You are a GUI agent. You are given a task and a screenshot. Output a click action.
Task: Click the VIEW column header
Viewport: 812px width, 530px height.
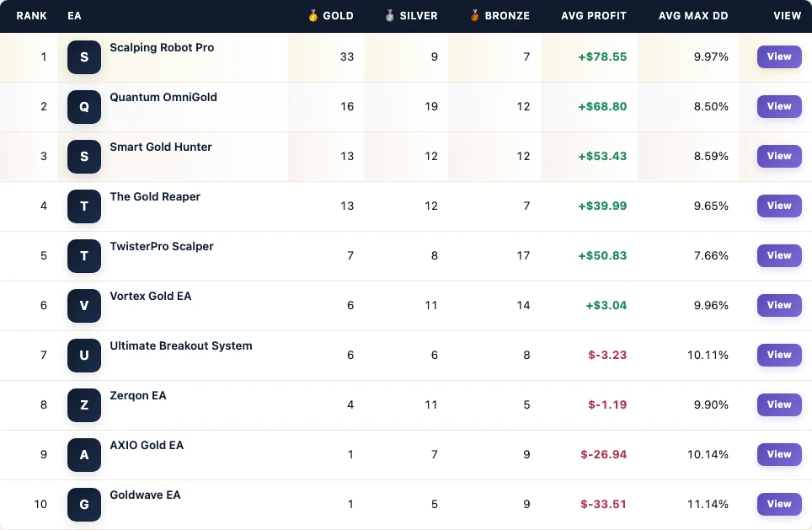click(x=787, y=16)
